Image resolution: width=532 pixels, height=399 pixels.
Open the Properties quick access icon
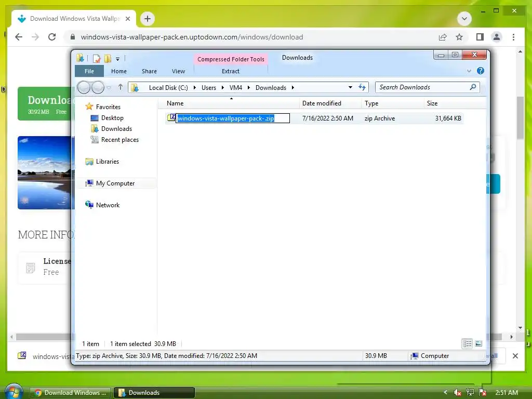tap(96, 58)
